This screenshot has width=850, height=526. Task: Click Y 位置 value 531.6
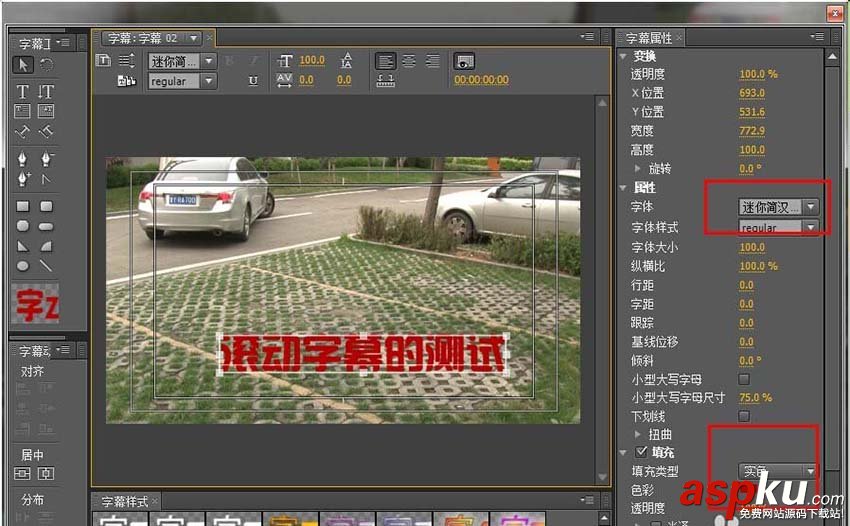point(752,112)
